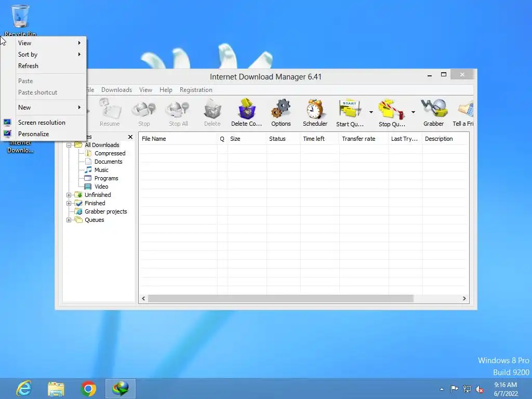This screenshot has height=399, width=532.
Task: Close the Categories side panel
Action: point(130,137)
